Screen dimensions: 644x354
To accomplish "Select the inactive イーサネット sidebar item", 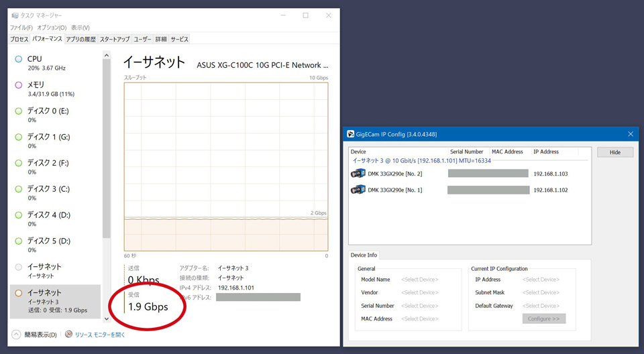I will [x=55, y=271].
